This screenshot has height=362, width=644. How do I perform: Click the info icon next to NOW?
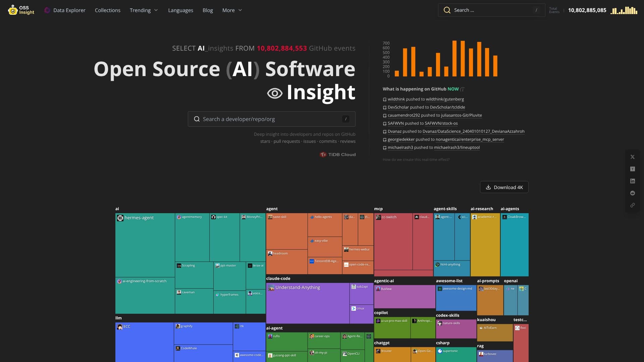[462, 89]
